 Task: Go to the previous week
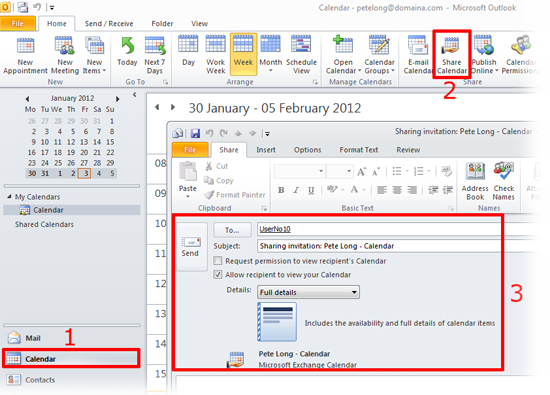click(157, 107)
